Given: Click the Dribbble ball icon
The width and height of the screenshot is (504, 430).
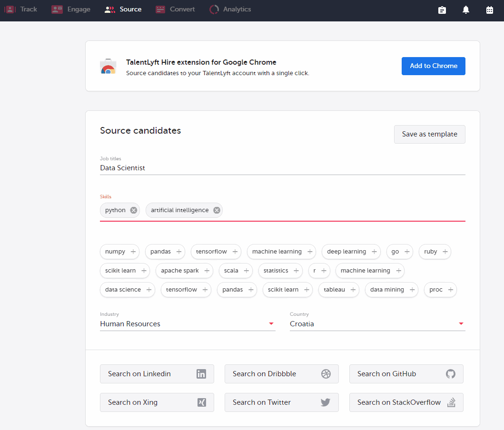Looking at the screenshot, I should (x=326, y=374).
